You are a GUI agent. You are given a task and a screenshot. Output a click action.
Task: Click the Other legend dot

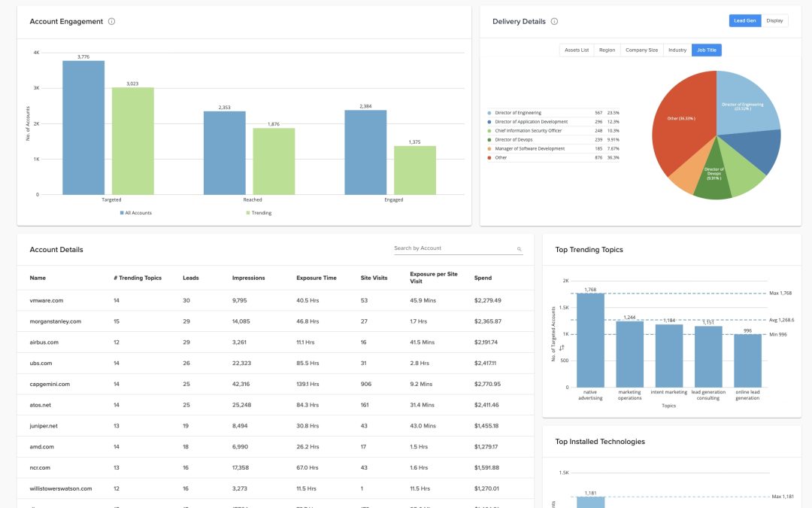pos(489,157)
